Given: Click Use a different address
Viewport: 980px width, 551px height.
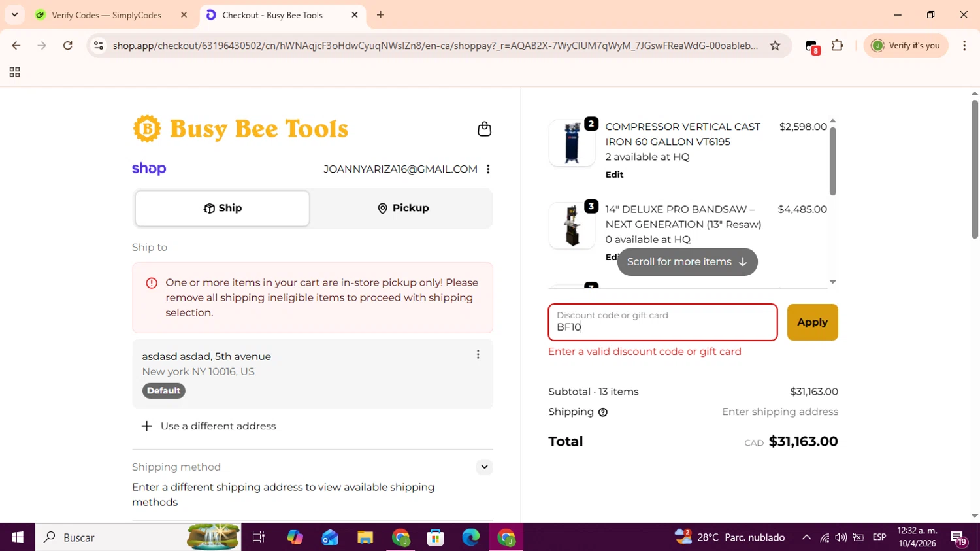Looking at the screenshot, I should pos(218,426).
